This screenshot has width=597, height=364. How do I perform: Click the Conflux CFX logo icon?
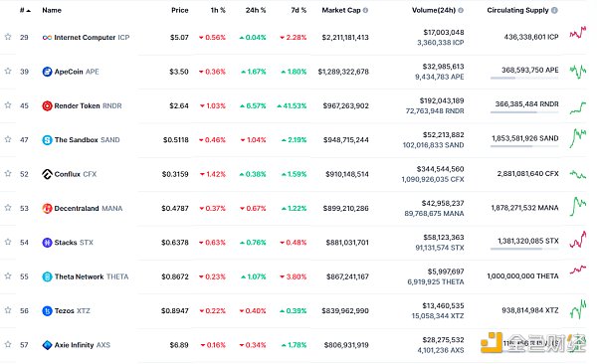tap(47, 174)
